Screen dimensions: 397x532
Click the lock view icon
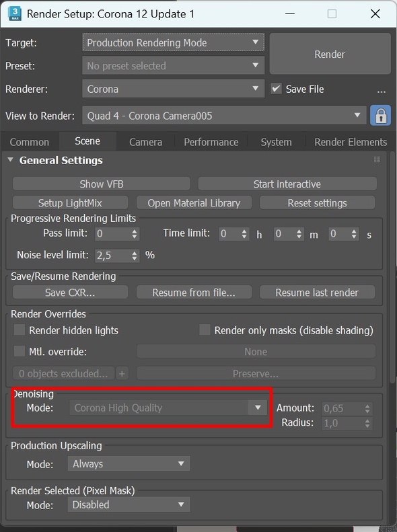pos(380,116)
